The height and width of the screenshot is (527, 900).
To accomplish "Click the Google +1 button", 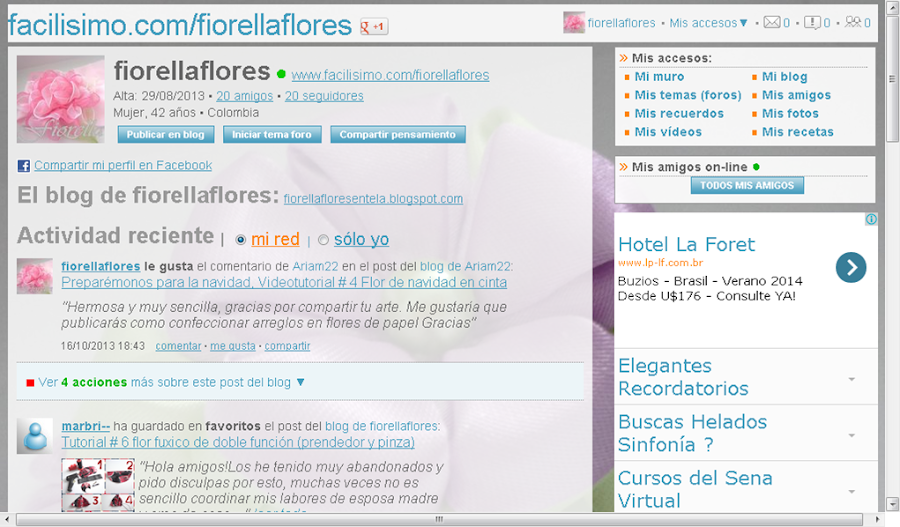I will click(x=374, y=26).
